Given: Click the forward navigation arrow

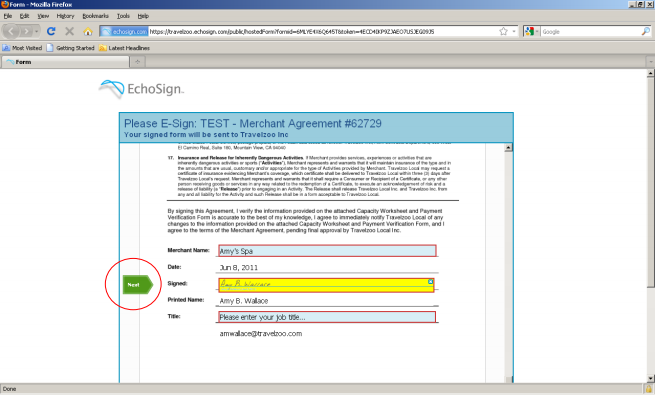Looking at the screenshot, I should (26, 31).
